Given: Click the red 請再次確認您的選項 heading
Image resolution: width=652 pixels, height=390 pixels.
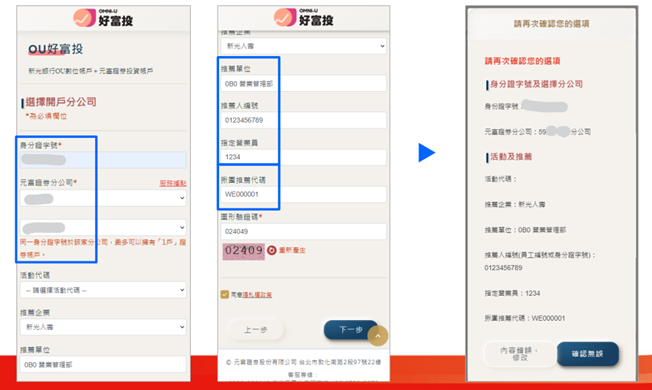Looking at the screenshot, I should coord(523,61).
